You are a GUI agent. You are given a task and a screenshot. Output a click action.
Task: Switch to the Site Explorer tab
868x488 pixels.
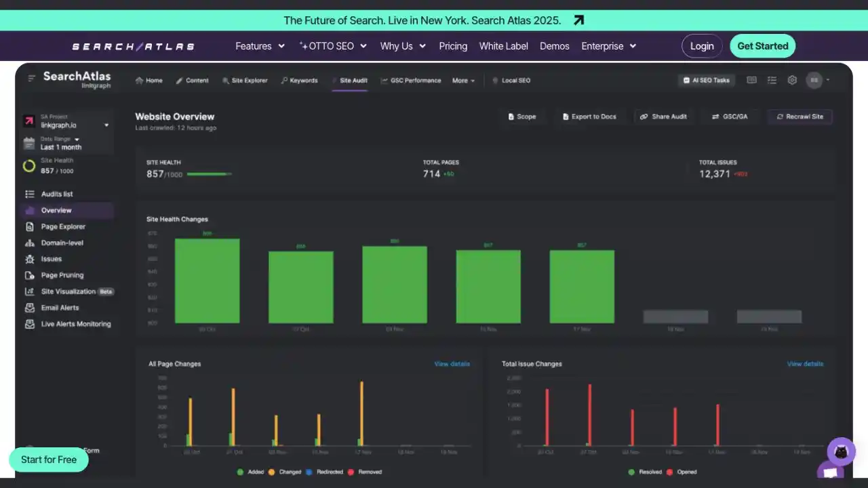coord(245,80)
